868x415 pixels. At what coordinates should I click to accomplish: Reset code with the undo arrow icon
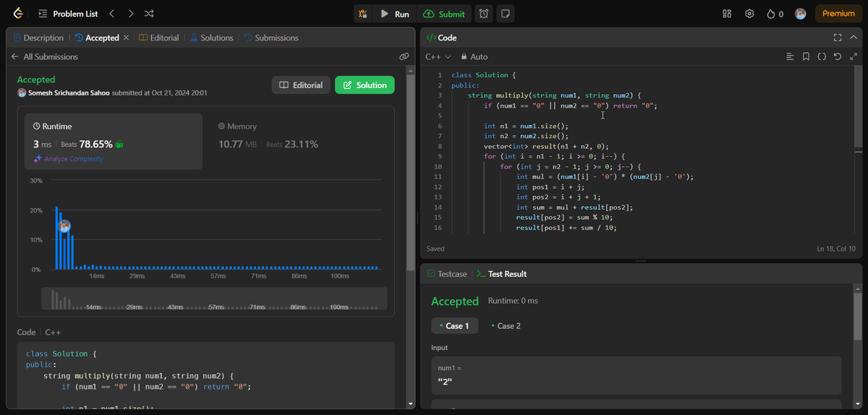point(838,56)
